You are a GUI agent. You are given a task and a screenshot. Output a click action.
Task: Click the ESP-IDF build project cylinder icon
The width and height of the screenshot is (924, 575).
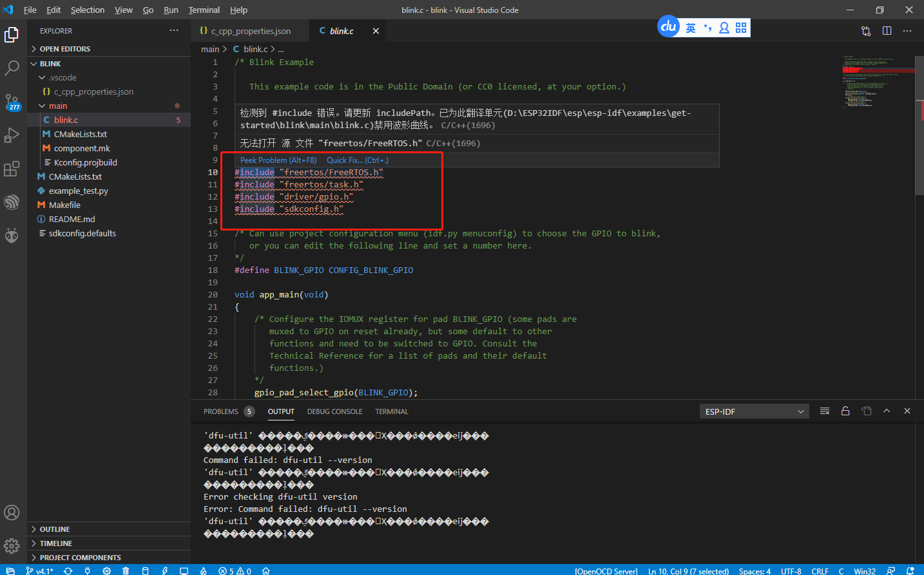(x=145, y=570)
